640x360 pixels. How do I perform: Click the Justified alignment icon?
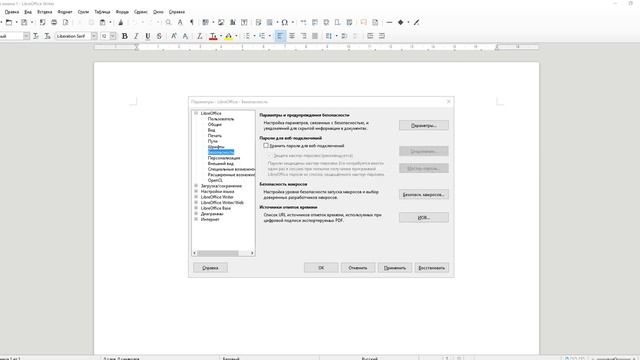(x=315, y=36)
